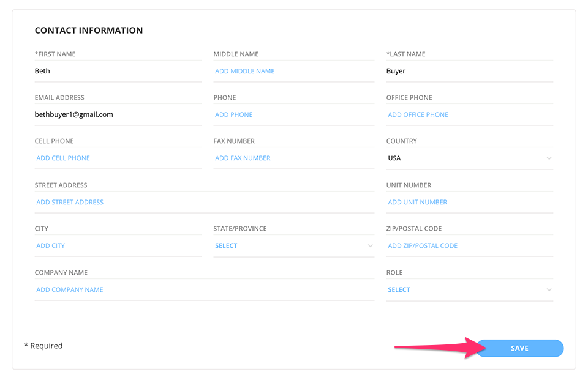Viewport: 588px width, 383px height.
Task: Click the ADD CITY input field
Action: click(x=51, y=245)
